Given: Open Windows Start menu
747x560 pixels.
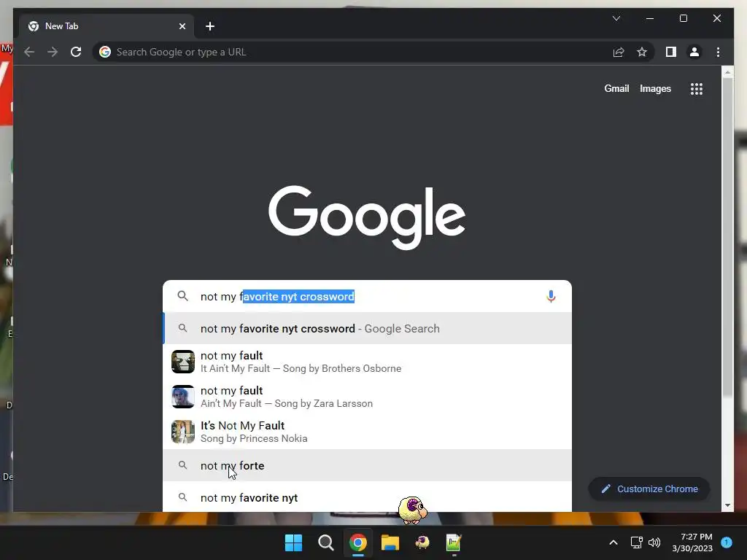Looking at the screenshot, I should pos(293,542).
